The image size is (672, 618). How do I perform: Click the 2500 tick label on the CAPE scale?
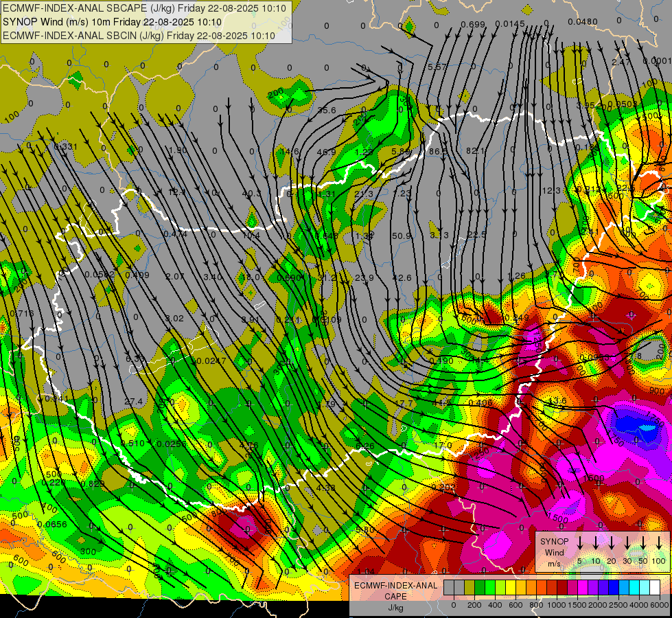[618, 605]
